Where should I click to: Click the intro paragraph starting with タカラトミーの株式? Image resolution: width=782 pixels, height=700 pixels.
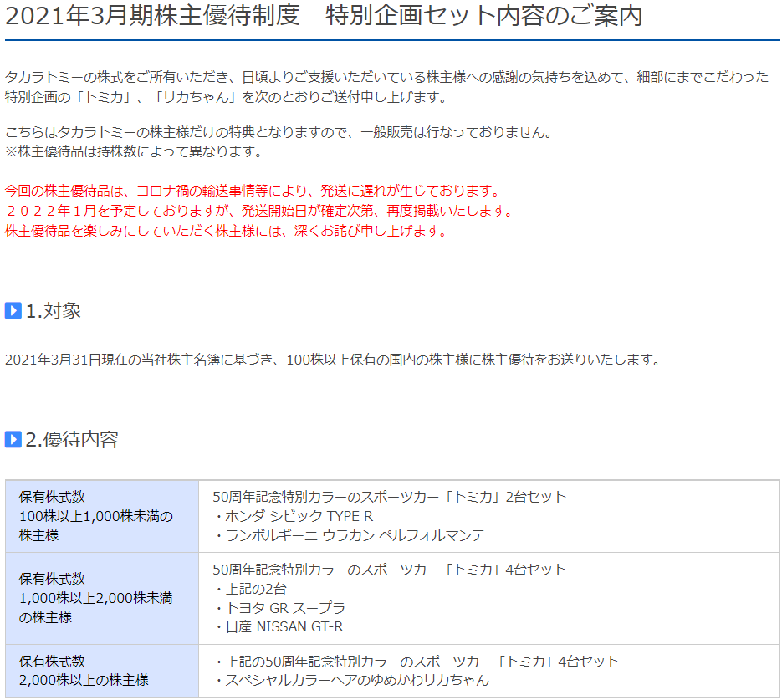[x=386, y=87]
